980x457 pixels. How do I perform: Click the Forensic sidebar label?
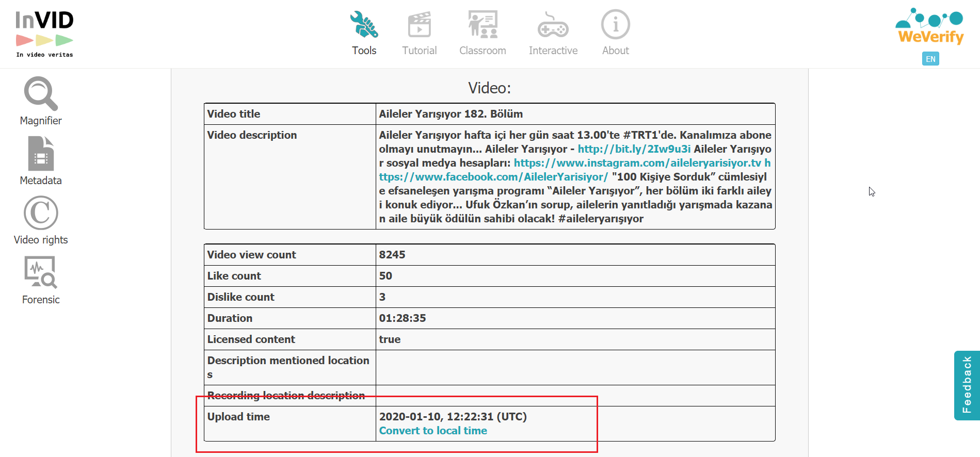[41, 300]
